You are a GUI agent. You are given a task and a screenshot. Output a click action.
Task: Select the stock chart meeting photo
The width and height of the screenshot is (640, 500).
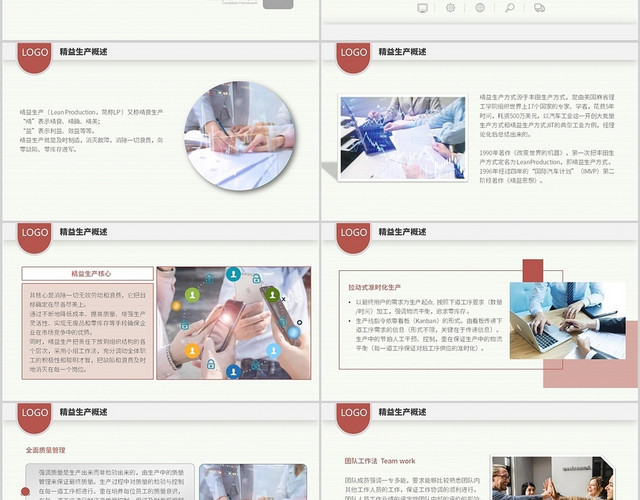coord(403,138)
